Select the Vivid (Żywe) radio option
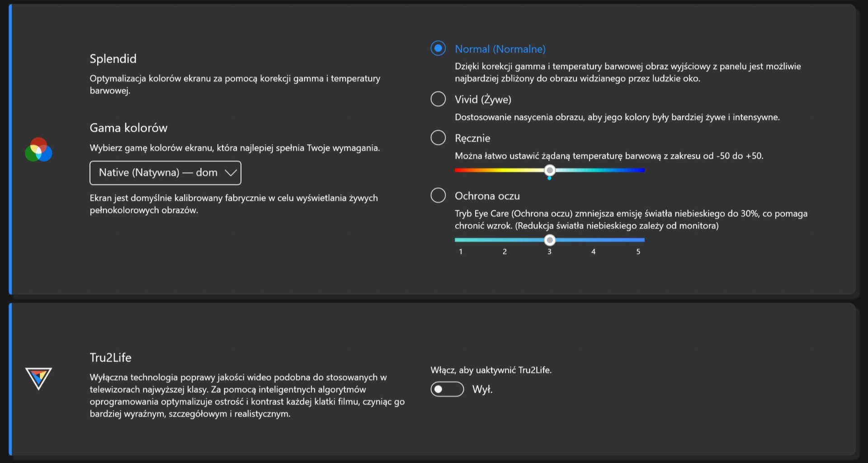Viewport: 868px width, 463px height. tap(438, 99)
